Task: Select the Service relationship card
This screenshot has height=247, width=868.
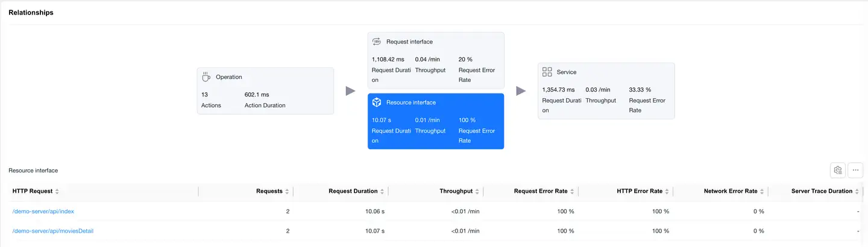Action: point(606,91)
